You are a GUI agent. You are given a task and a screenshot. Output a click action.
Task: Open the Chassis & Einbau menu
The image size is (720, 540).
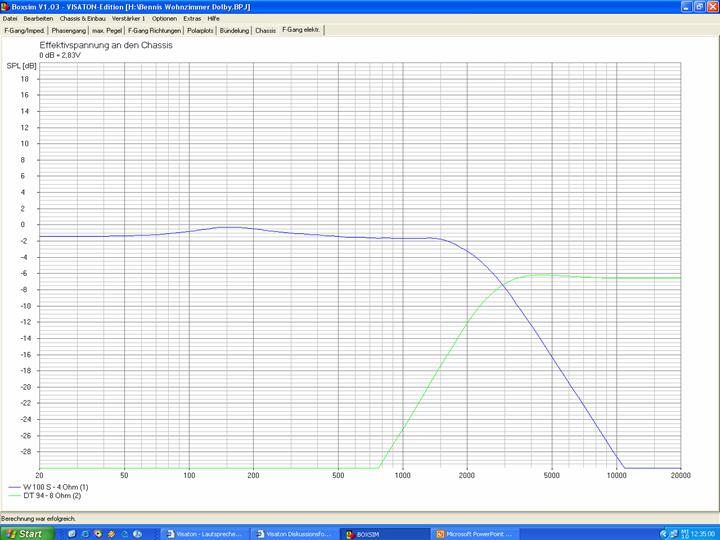click(x=83, y=18)
